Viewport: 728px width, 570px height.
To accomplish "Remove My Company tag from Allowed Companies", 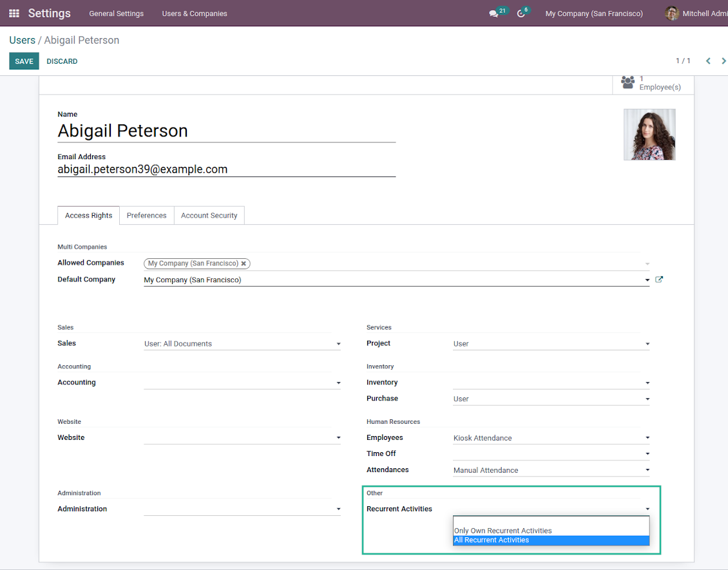I will (x=244, y=263).
